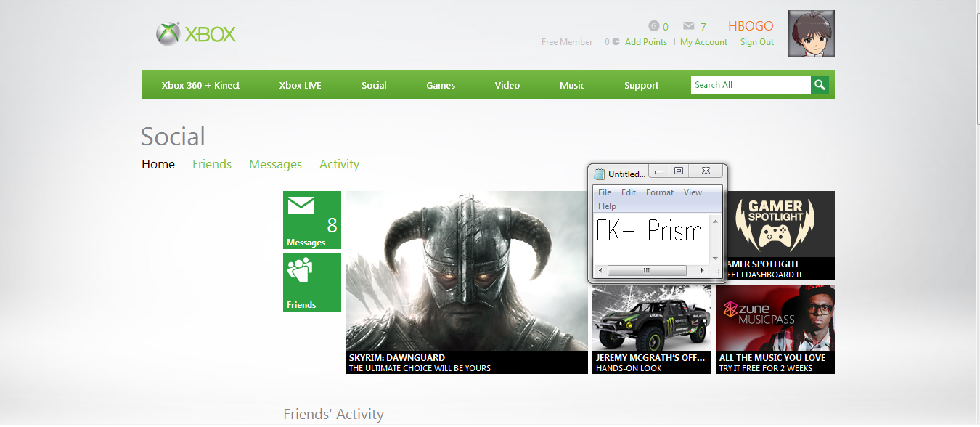The width and height of the screenshot is (980, 427).
Task: Close the Untitled Notepad window
Action: (706, 171)
